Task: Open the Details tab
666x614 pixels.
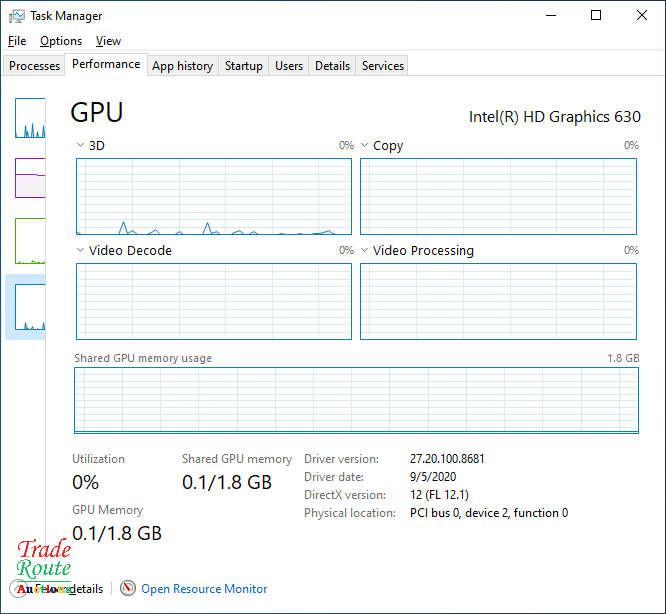Action: [x=332, y=66]
